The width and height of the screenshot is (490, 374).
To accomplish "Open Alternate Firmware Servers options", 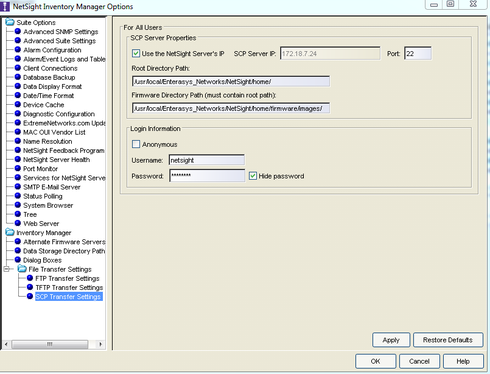I will pyautogui.click(x=64, y=242).
